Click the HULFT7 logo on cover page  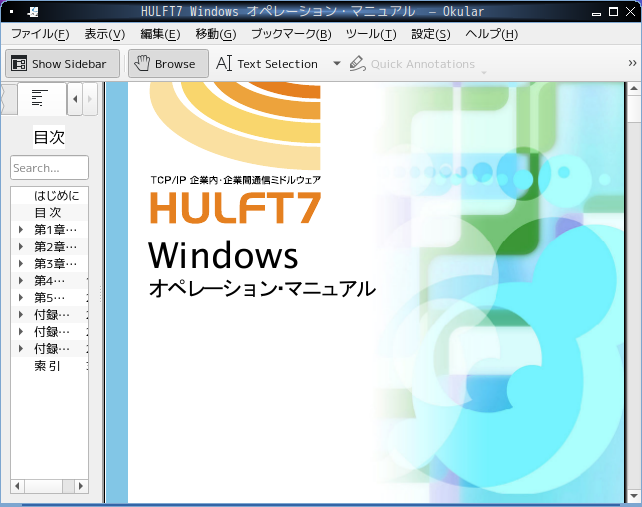tap(235, 207)
